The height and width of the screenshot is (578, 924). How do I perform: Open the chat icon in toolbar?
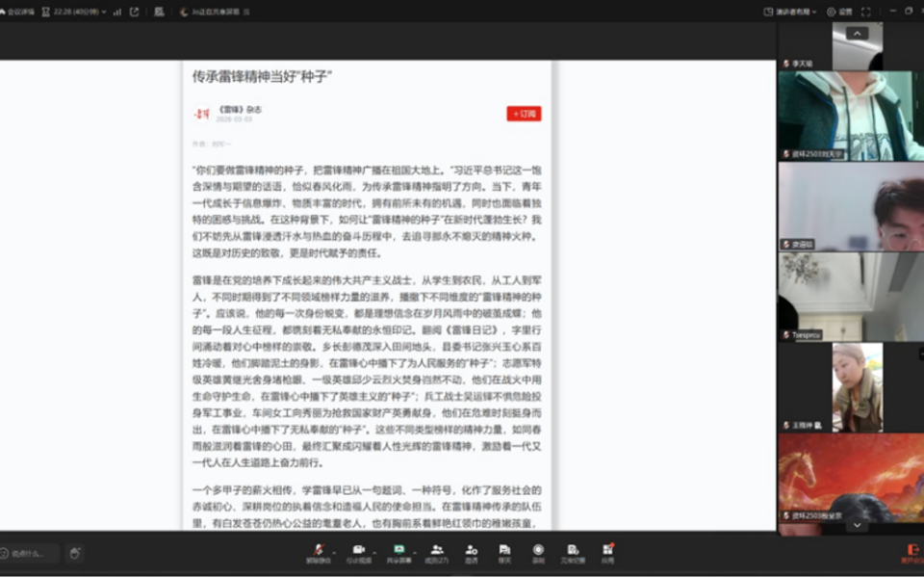(x=504, y=550)
